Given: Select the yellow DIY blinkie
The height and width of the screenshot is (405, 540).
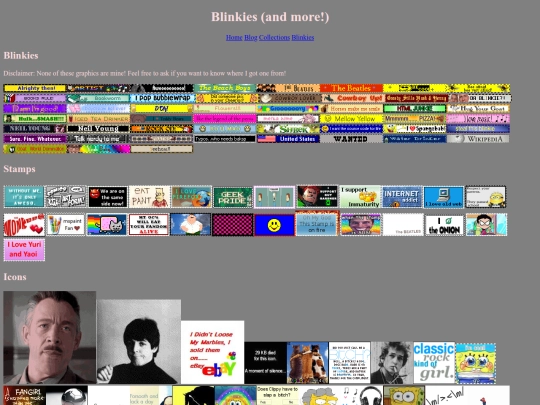Looking at the screenshot, I should coord(162,108).
